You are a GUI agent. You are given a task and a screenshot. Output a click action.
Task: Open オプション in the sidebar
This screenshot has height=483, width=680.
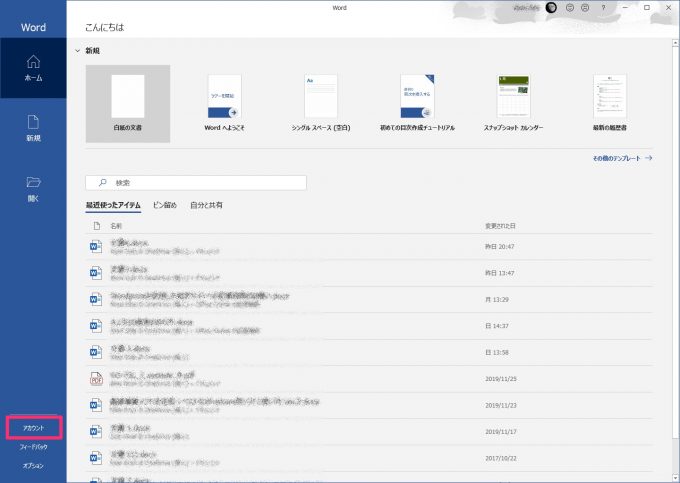click(33, 466)
